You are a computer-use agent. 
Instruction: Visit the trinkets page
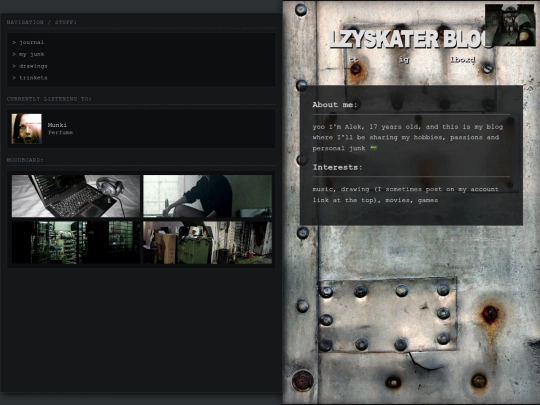pos(33,78)
